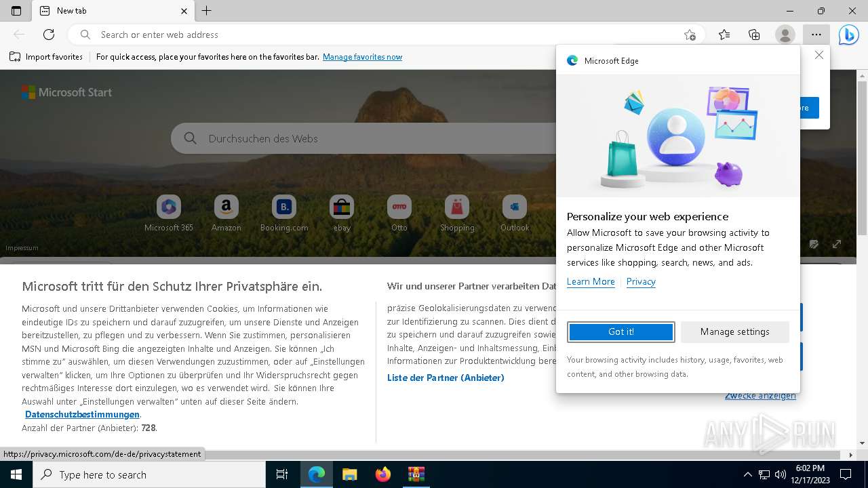
Task: Open notification center icon
Action: (846, 474)
